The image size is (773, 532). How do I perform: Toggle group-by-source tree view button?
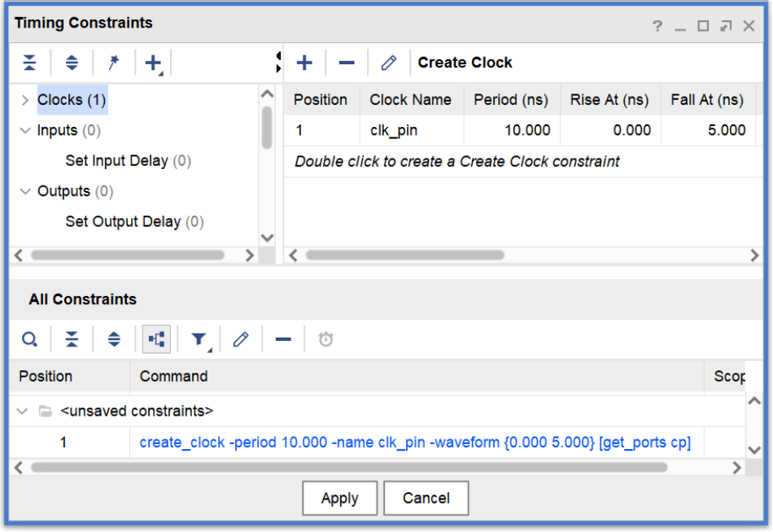pyautogui.click(x=156, y=339)
